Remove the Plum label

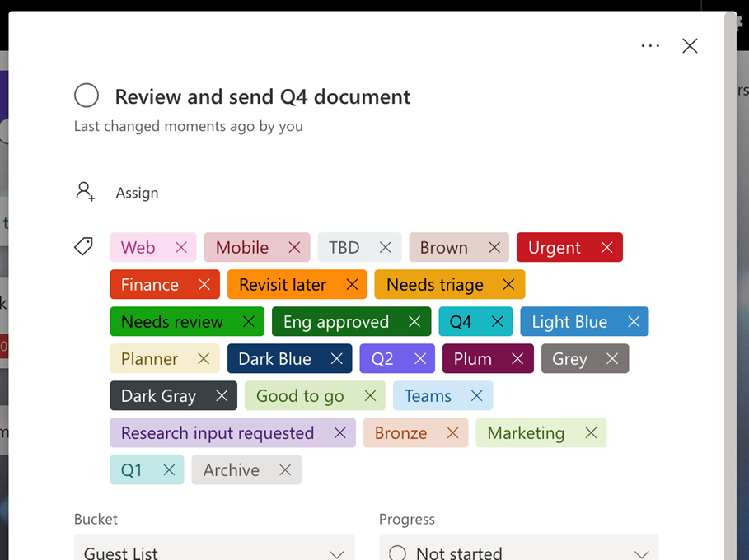pyautogui.click(x=517, y=358)
